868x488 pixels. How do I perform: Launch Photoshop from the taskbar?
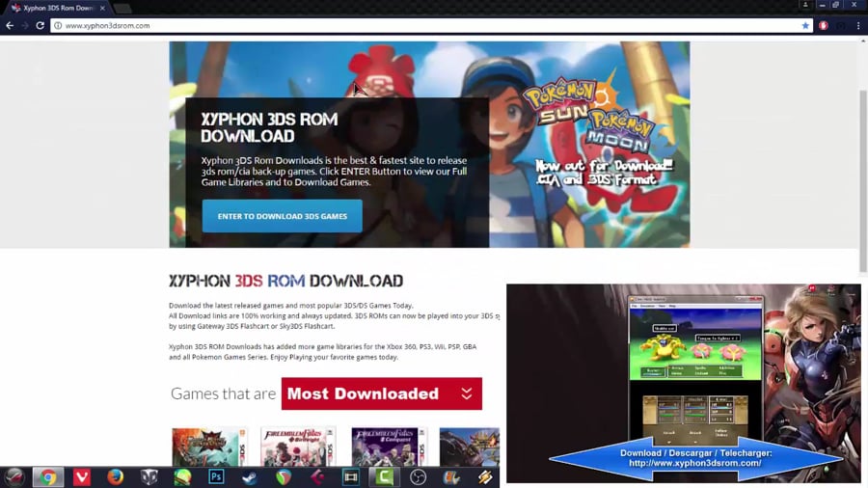[216, 477]
